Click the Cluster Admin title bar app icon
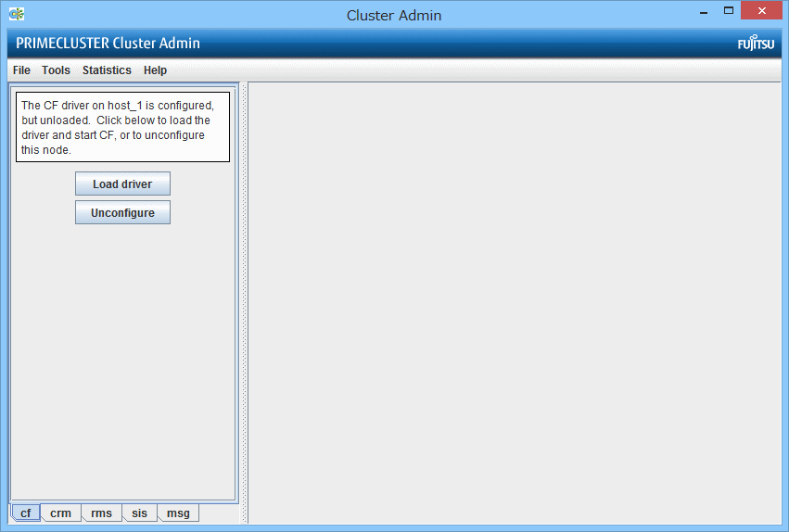 pyautogui.click(x=17, y=14)
